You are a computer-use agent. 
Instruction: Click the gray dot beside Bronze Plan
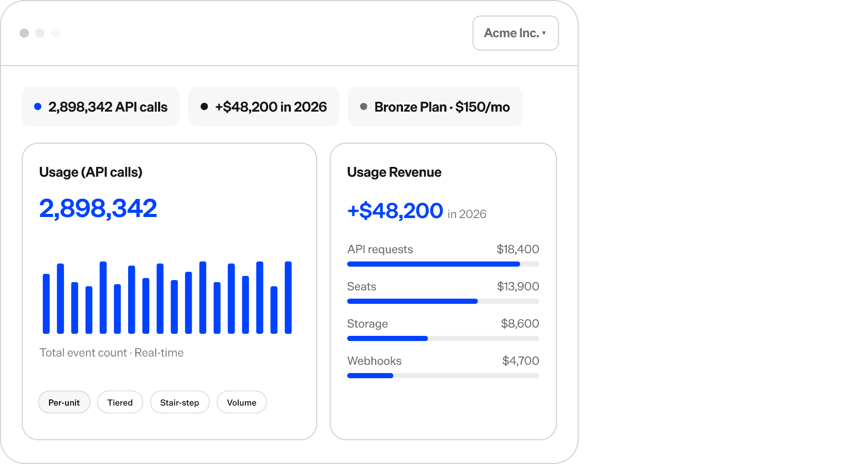pos(364,106)
